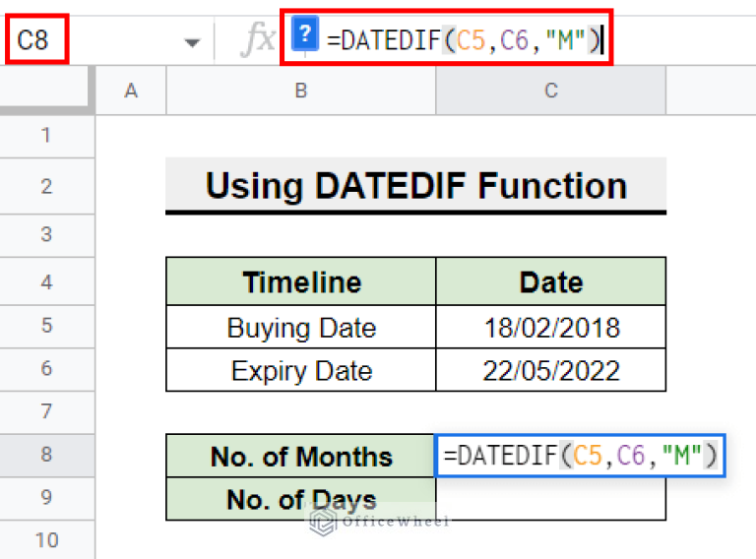Select the row 1 header
The image size is (756, 559).
[47, 136]
